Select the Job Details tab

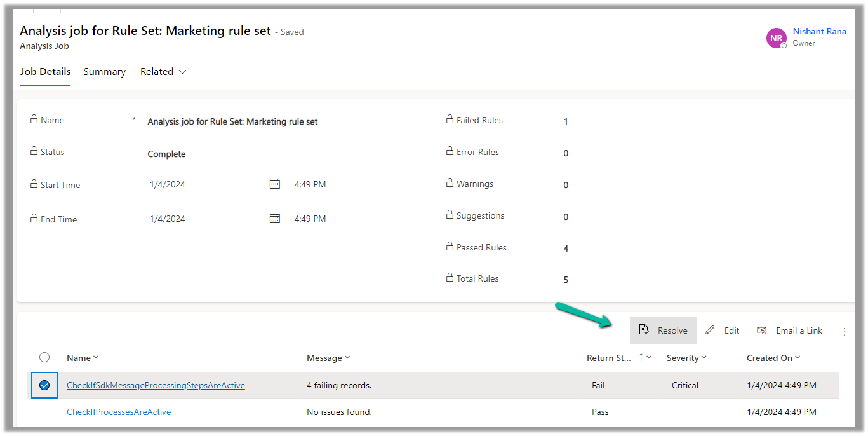coord(45,72)
